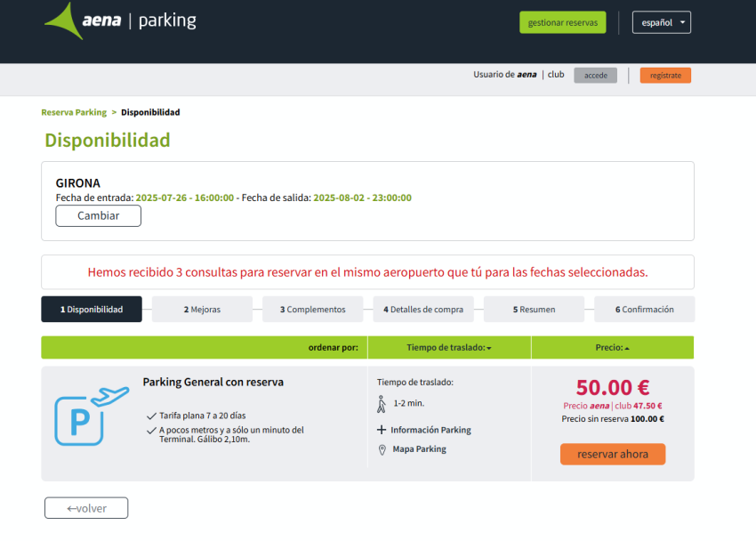756x541 pixels.
Task: Click the exit date 2025-08-02 - 23:00:00
Action: (363, 198)
